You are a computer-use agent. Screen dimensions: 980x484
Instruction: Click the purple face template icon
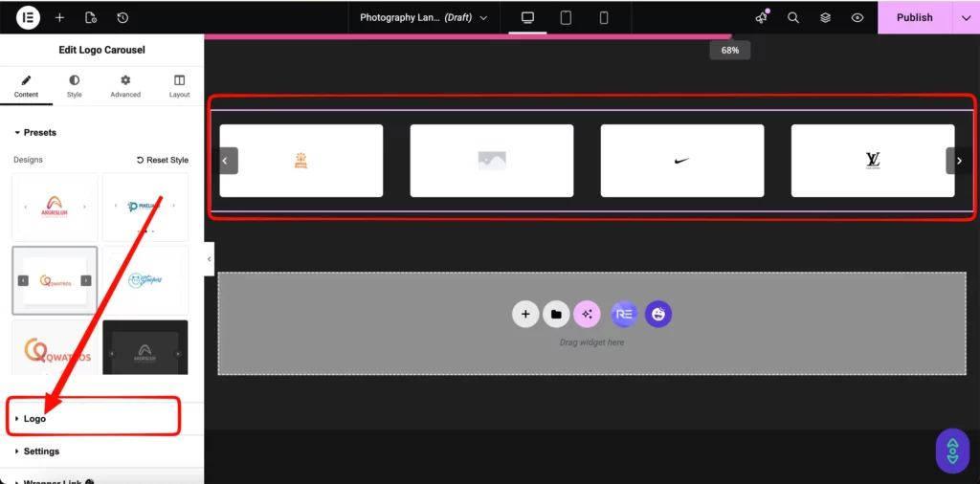658,314
